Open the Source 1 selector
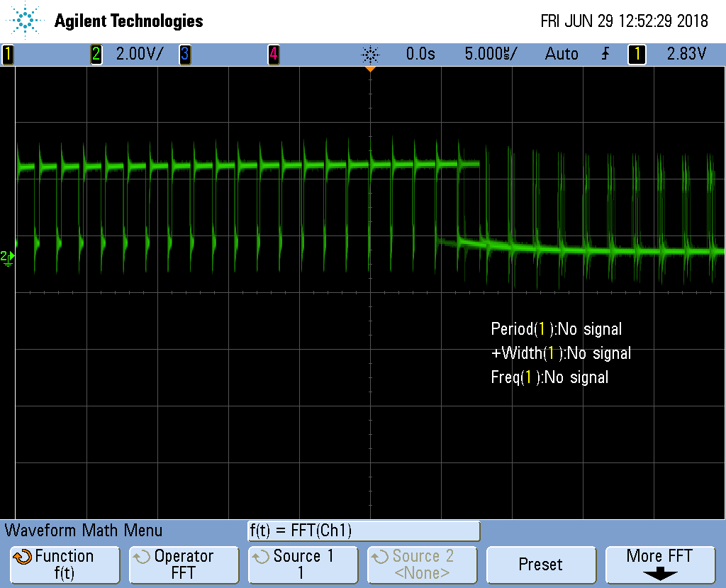The image size is (726, 588). click(303, 565)
